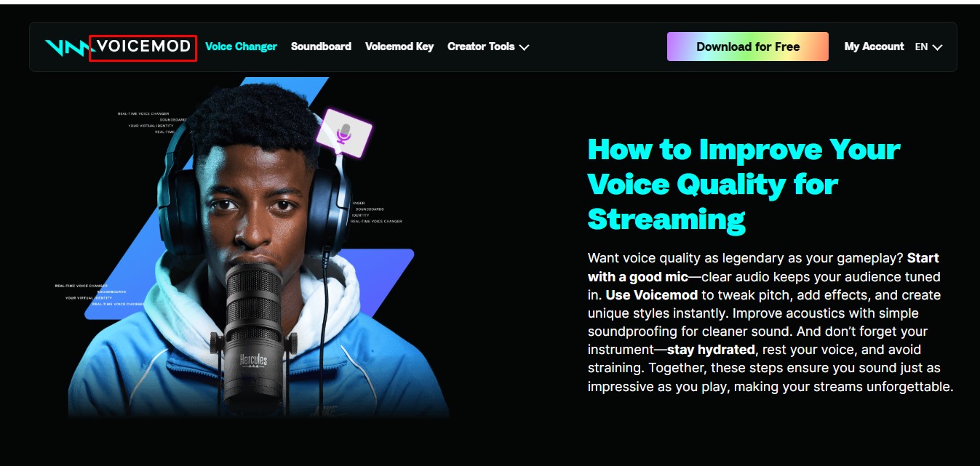Go to the Soundboard page
This screenshot has height=466, width=980.
point(321,47)
